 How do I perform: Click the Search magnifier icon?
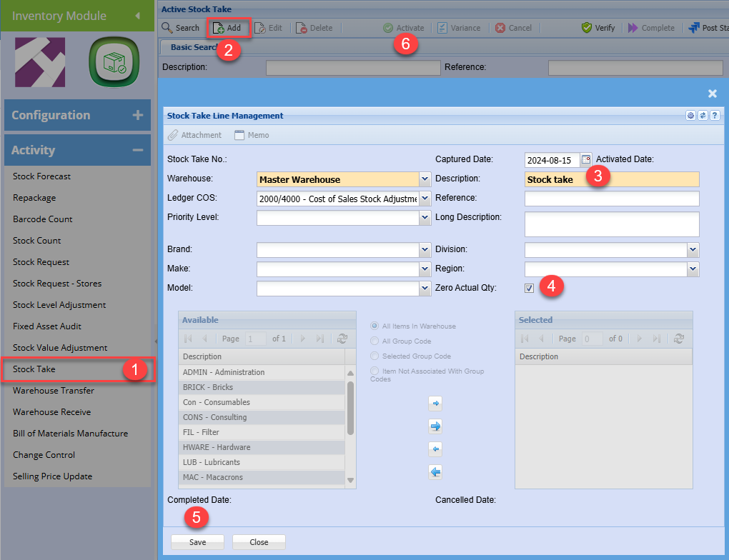pyautogui.click(x=167, y=28)
